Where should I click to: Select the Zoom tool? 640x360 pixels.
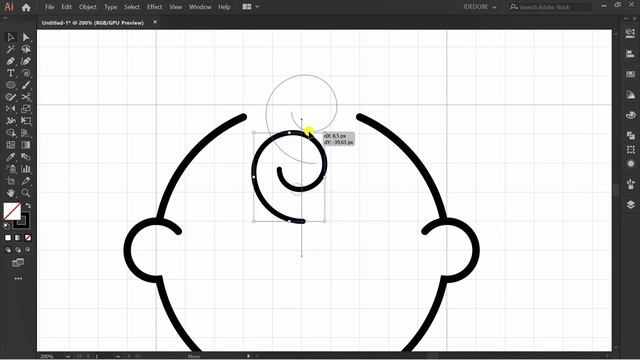26,193
